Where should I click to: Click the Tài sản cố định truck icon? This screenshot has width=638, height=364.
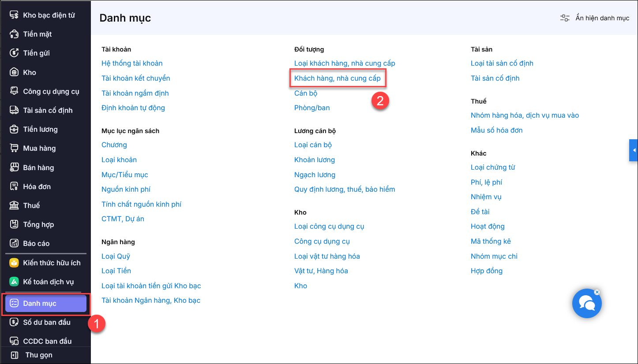(x=14, y=111)
